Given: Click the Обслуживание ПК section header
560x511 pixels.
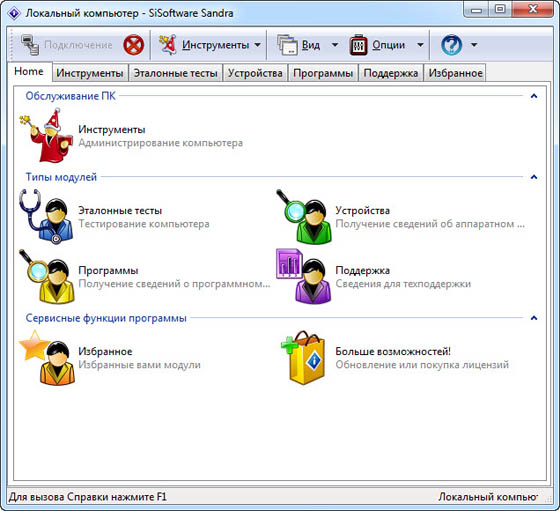Looking at the screenshot, I should [71, 96].
